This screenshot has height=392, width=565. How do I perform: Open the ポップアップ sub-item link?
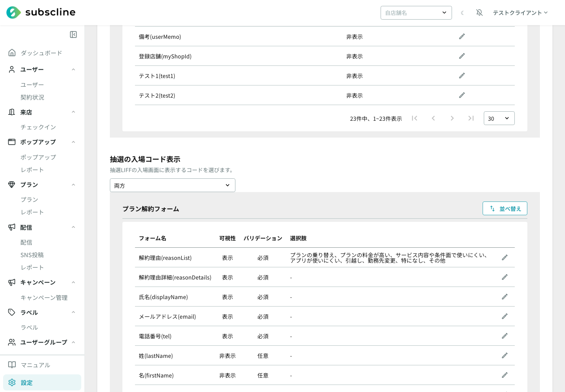tap(38, 157)
